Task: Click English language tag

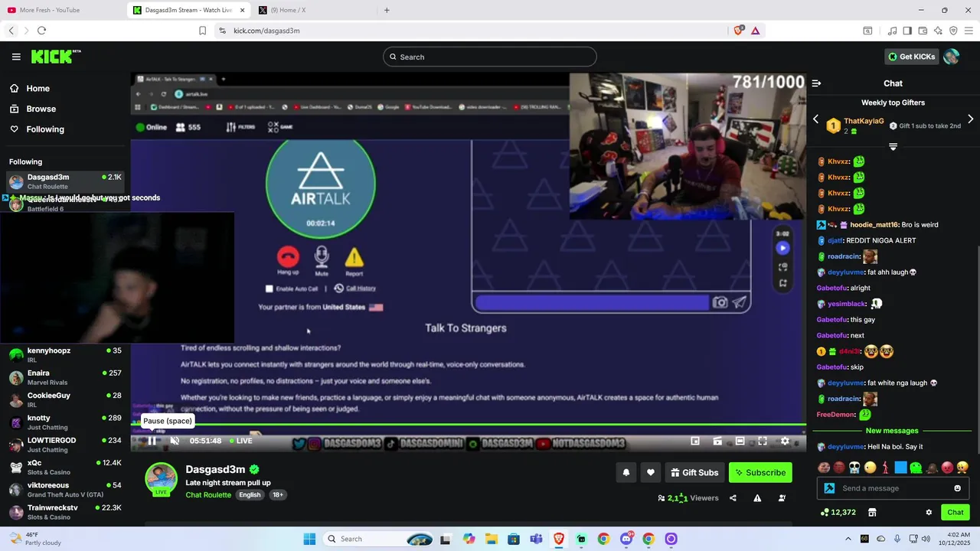Action: (250, 495)
